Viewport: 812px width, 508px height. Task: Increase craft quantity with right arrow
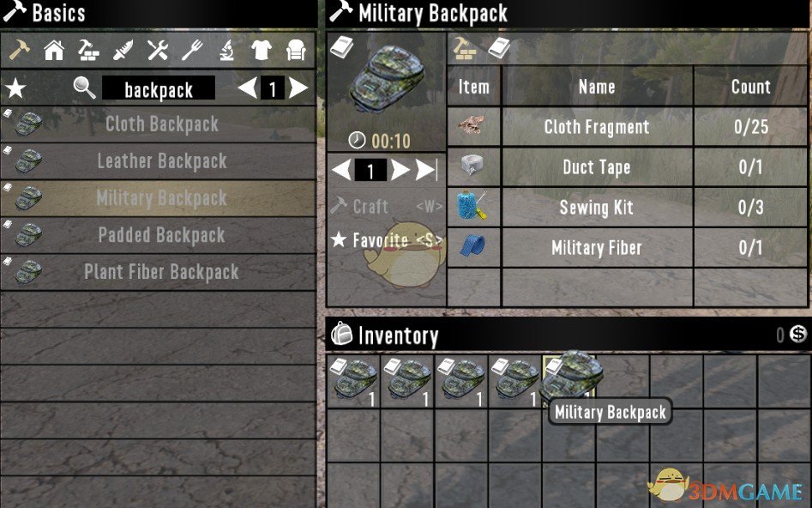click(400, 170)
